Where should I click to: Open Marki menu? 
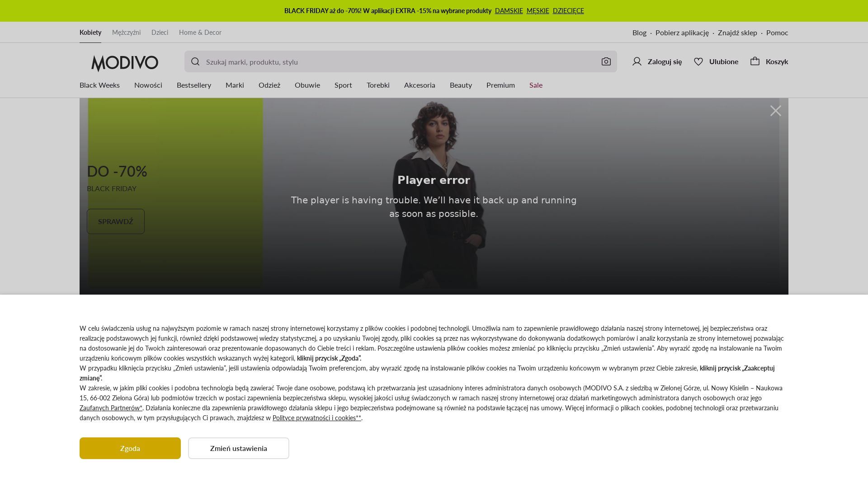(x=235, y=85)
